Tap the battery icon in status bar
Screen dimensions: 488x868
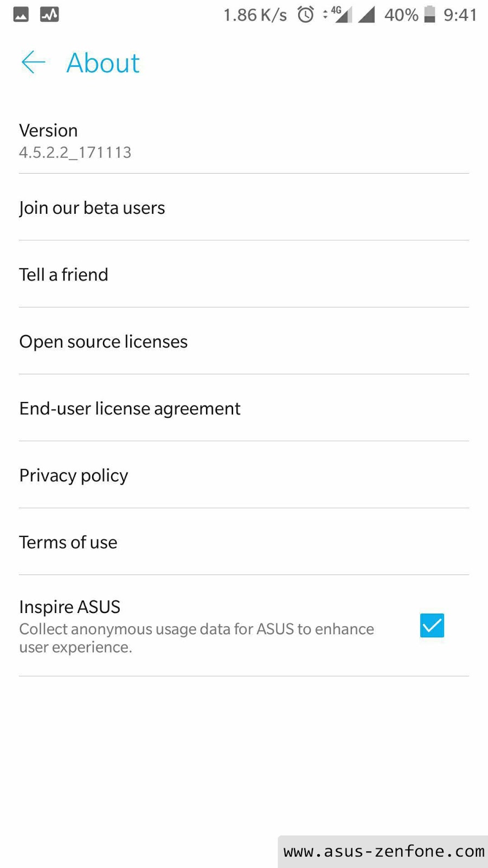[429, 15]
